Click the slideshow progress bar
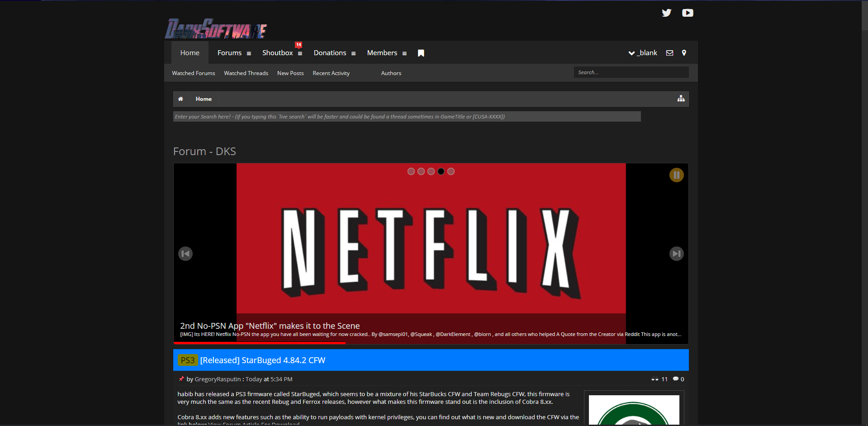Viewport: 868px width, 426px height. (260, 343)
